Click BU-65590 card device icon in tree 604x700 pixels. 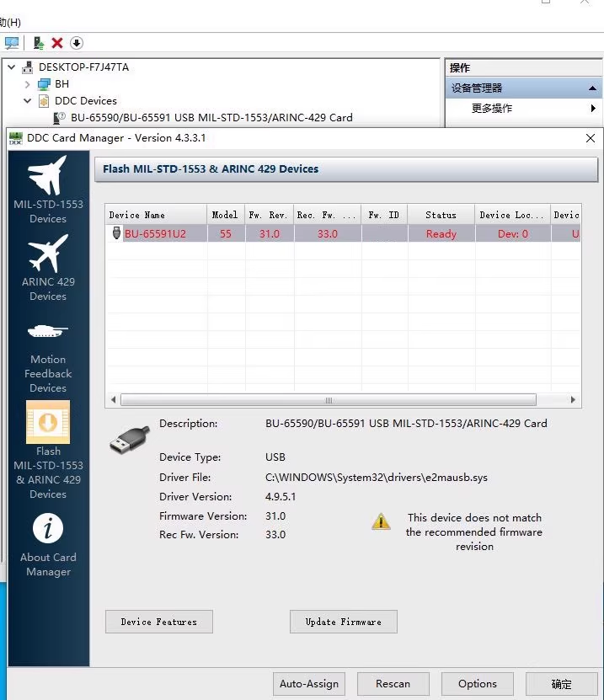(59, 118)
